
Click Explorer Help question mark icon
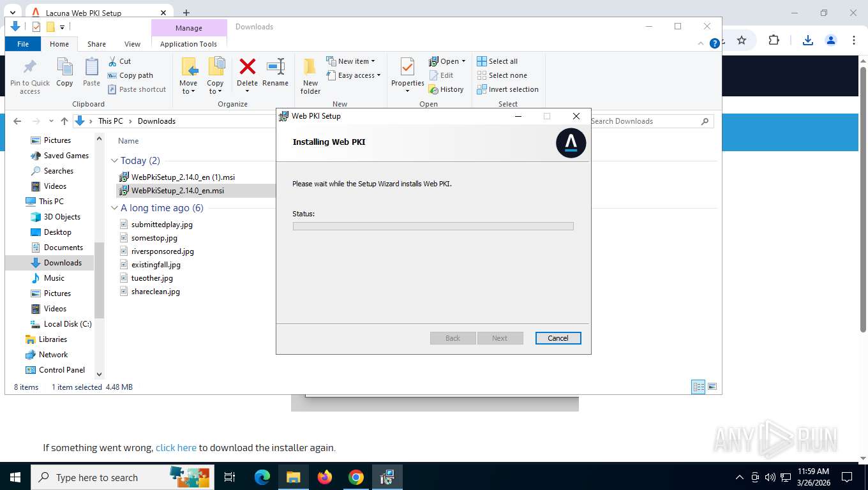click(x=715, y=43)
